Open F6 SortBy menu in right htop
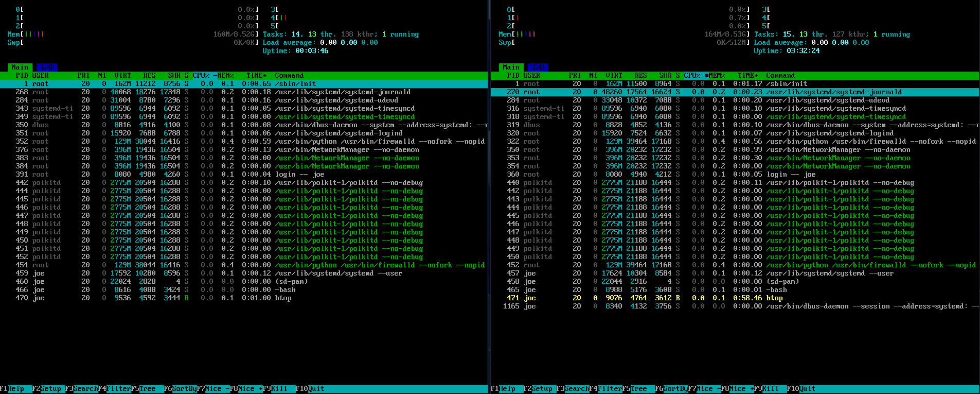 pos(672,389)
